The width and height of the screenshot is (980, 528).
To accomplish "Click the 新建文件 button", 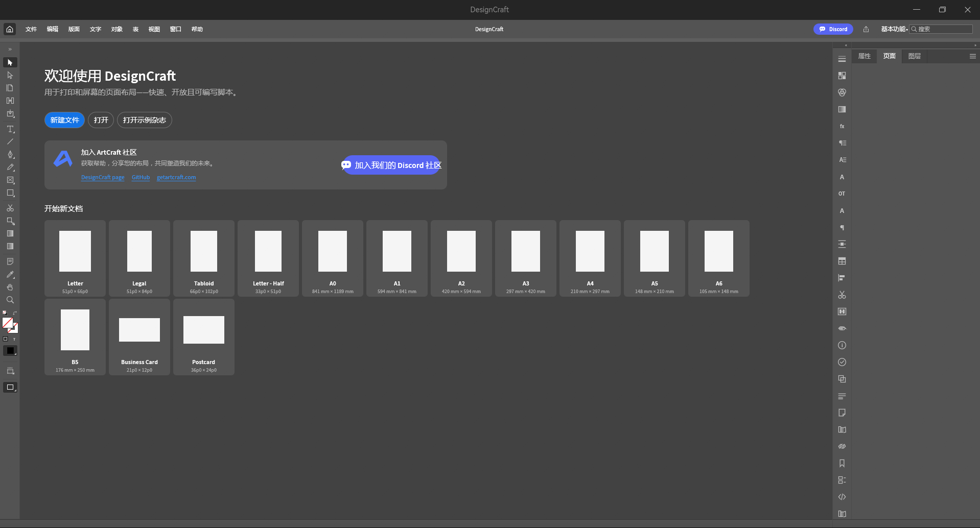I will 64,120.
